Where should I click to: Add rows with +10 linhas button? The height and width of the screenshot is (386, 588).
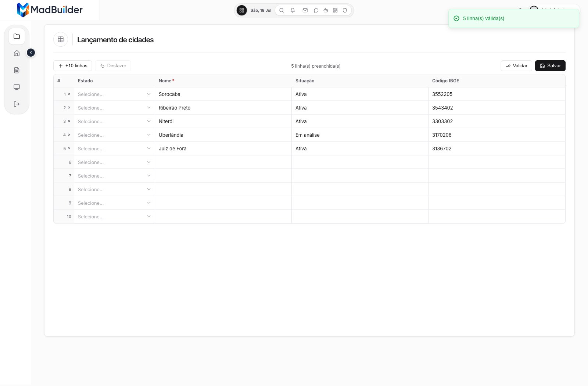click(x=73, y=66)
